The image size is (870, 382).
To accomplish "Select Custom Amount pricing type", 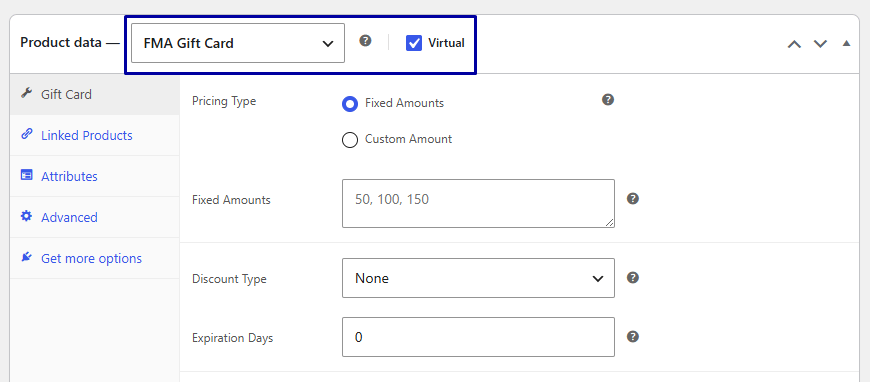I will [350, 140].
